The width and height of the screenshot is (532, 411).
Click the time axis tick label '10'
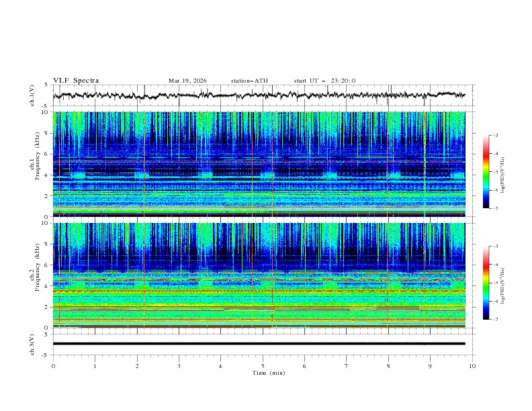point(472,366)
